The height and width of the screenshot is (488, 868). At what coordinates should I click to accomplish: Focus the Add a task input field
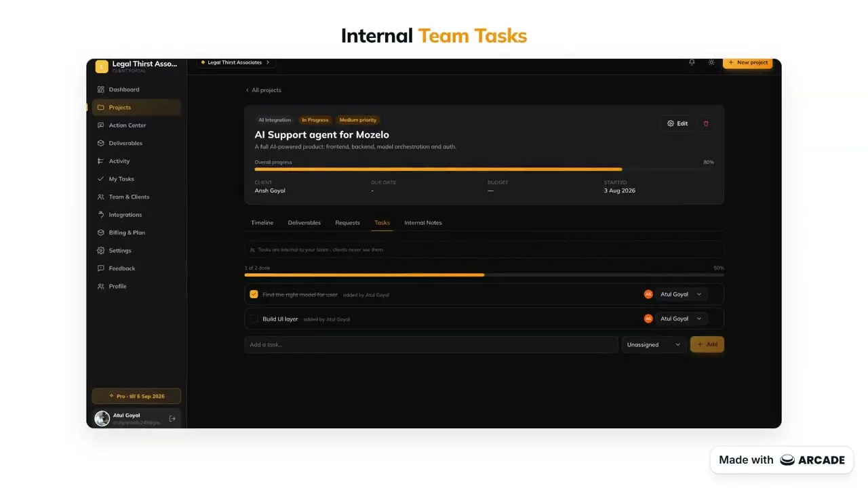pyautogui.click(x=431, y=344)
